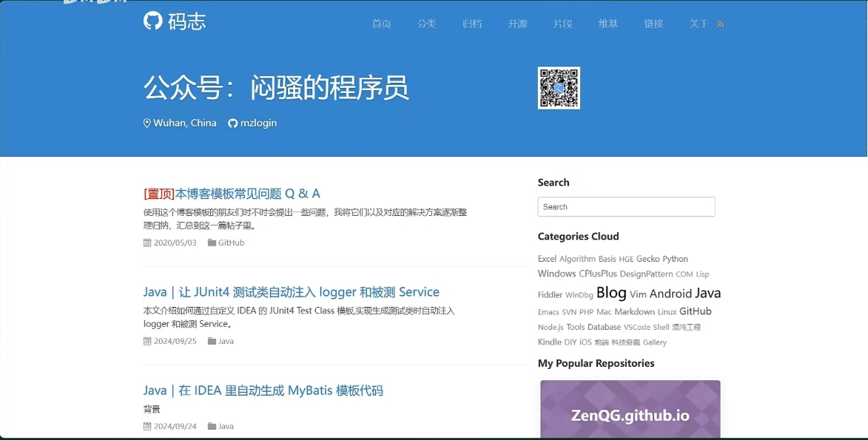Select Fiddler category tag
Image resolution: width=868 pixels, height=440 pixels.
(551, 294)
